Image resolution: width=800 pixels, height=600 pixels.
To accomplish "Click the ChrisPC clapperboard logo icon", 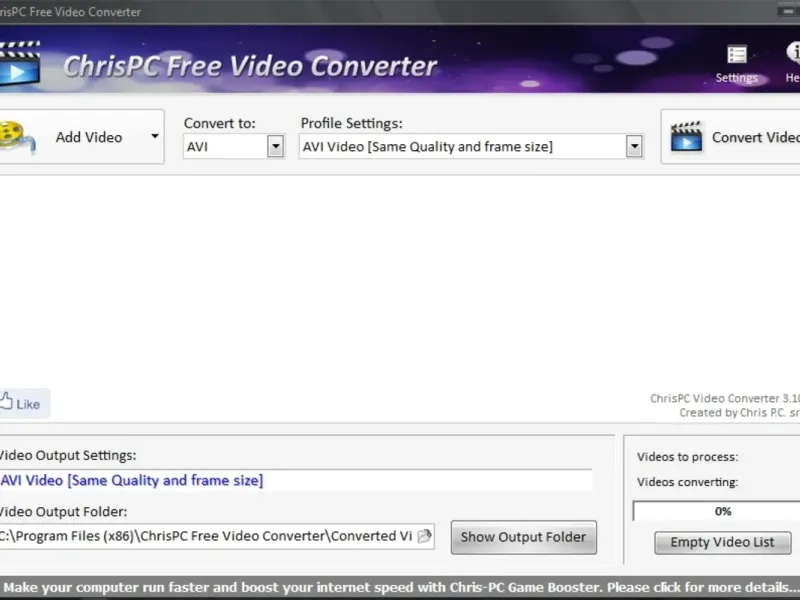I will pyautogui.click(x=19, y=63).
